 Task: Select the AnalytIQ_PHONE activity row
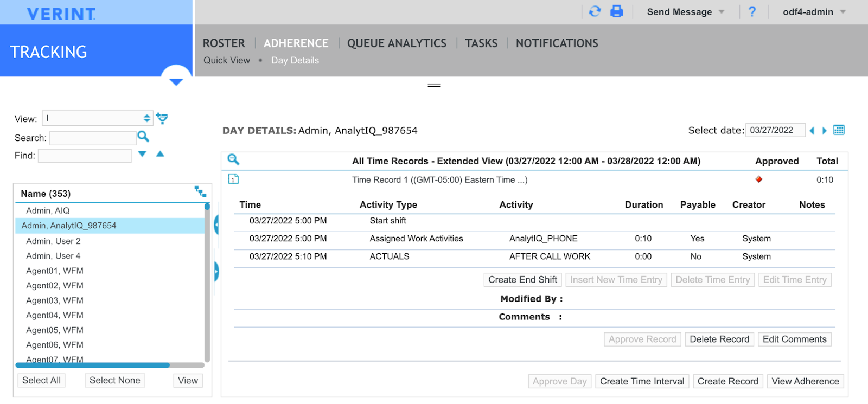coord(534,239)
